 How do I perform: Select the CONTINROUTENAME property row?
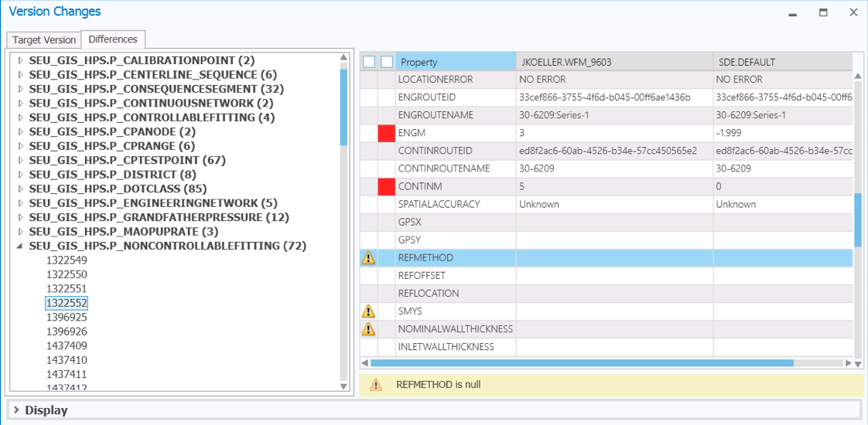pyautogui.click(x=607, y=168)
